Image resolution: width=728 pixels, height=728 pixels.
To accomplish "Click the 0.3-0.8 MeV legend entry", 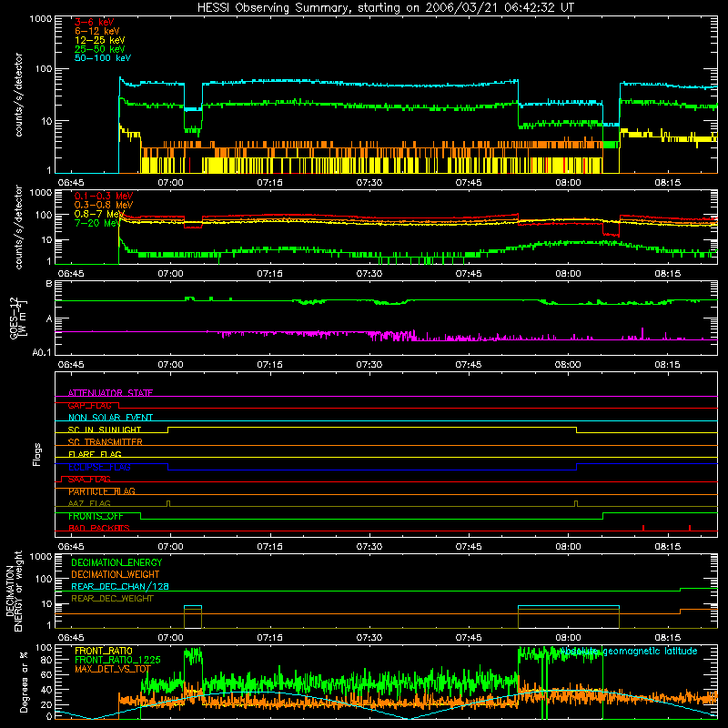I will (x=104, y=206).
